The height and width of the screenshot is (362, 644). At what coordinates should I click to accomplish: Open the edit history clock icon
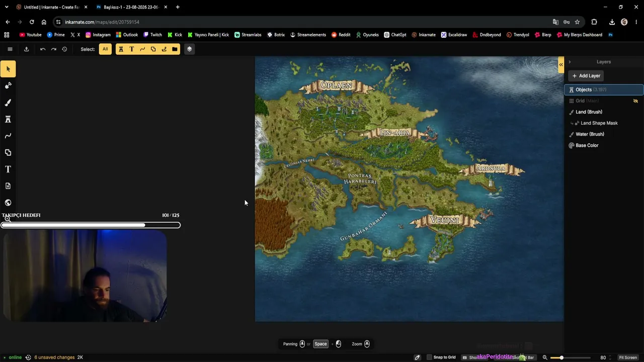tap(64, 49)
